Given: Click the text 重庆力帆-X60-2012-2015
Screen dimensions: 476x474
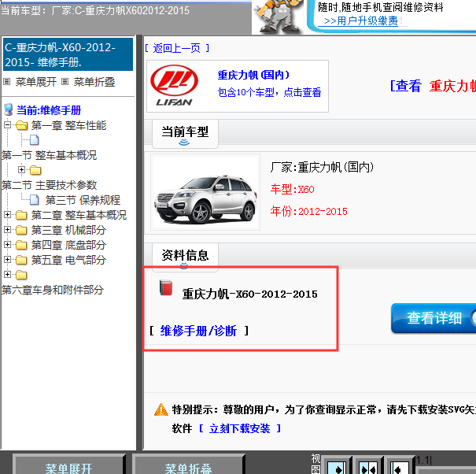Looking at the screenshot, I should (250, 294).
